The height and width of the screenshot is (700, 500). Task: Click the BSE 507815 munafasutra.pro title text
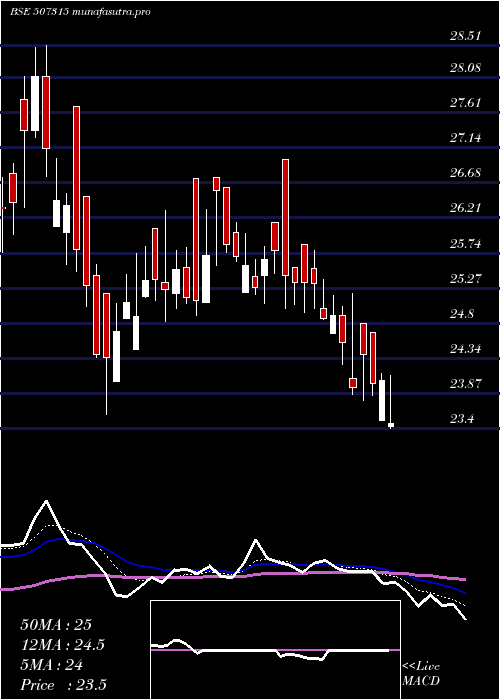pyautogui.click(x=80, y=12)
